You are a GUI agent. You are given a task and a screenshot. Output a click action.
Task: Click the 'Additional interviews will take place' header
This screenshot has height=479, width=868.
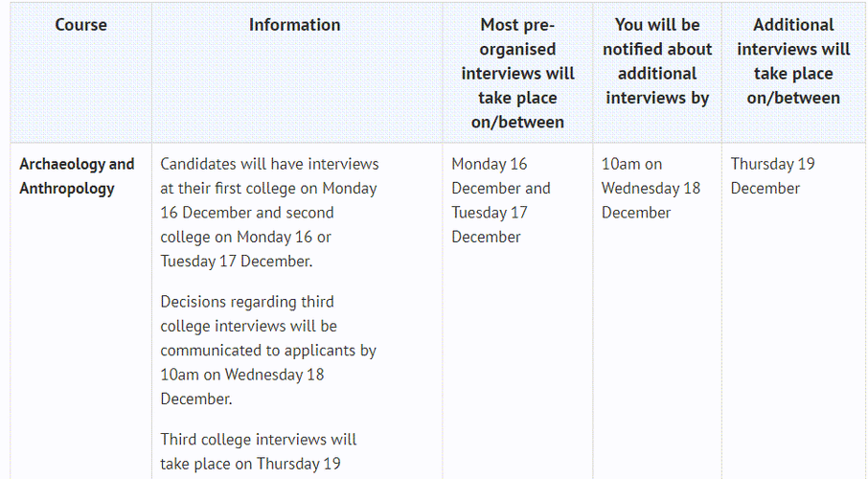pos(793,60)
